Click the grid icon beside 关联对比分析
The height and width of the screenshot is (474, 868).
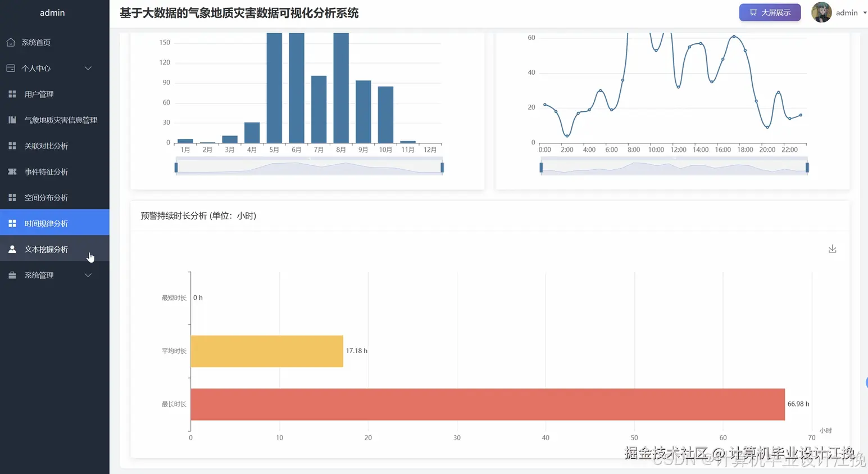pos(12,146)
